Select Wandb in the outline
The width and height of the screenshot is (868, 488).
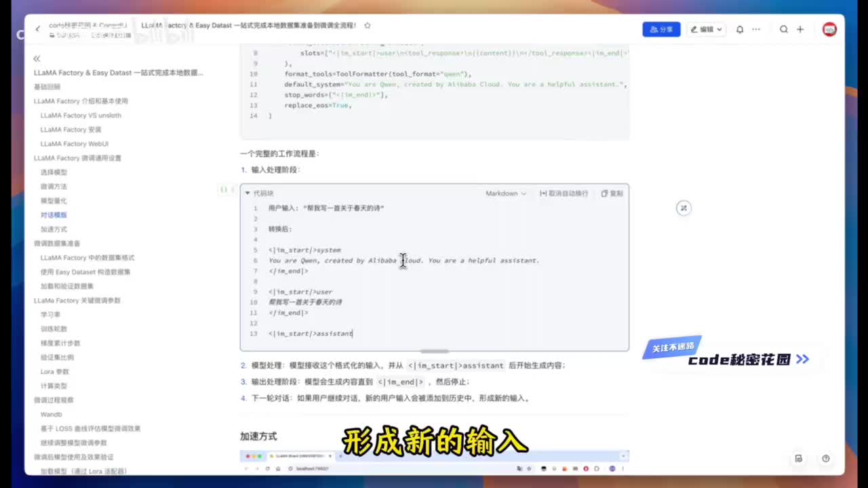[51, 414]
